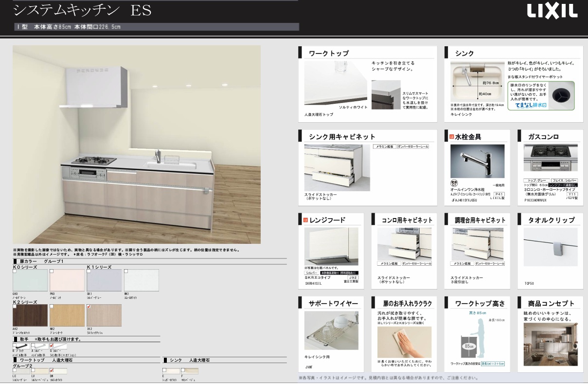588x385 pixels.
Task: Click the J92 code box in the range hood panel
Action: [353, 277]
